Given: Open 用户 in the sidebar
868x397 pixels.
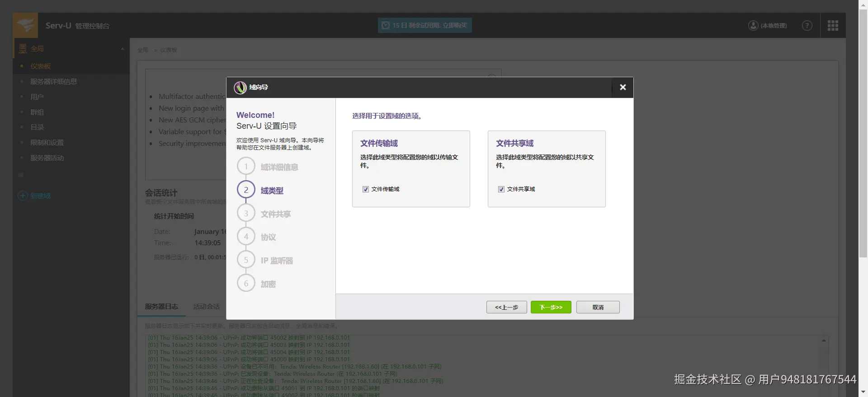Looking at the screenshot, I should point(37,97).
